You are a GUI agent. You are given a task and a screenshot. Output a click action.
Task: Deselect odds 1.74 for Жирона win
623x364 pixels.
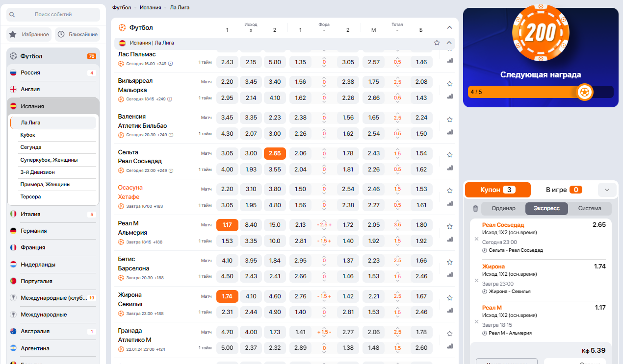point(227,296)
